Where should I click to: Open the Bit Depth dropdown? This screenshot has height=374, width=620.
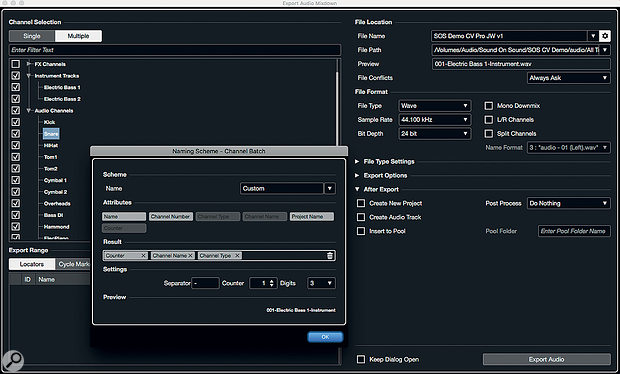[x=435, y=134]
